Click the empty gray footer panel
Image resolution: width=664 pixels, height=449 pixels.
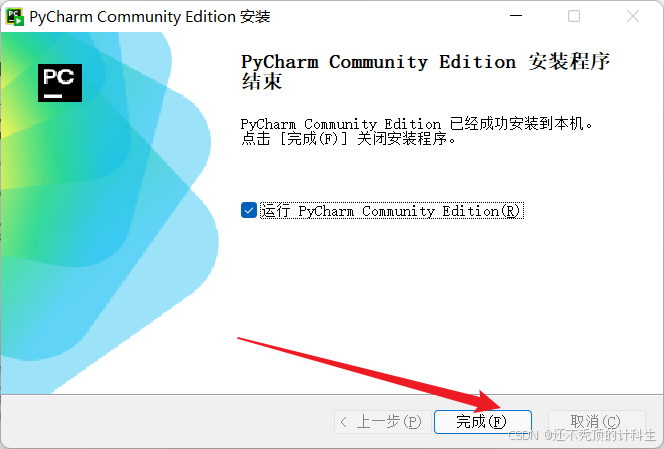pyautogui.click(x=169, y=421)
